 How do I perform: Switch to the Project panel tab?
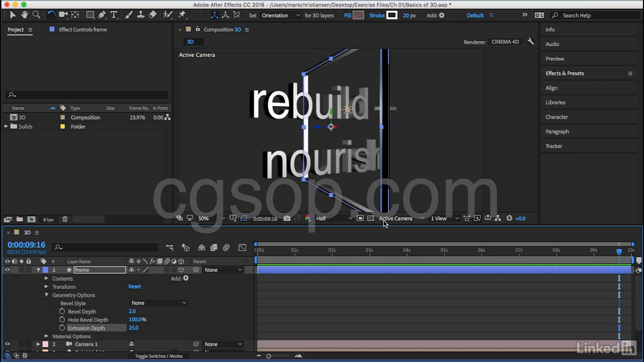(16, 29)
